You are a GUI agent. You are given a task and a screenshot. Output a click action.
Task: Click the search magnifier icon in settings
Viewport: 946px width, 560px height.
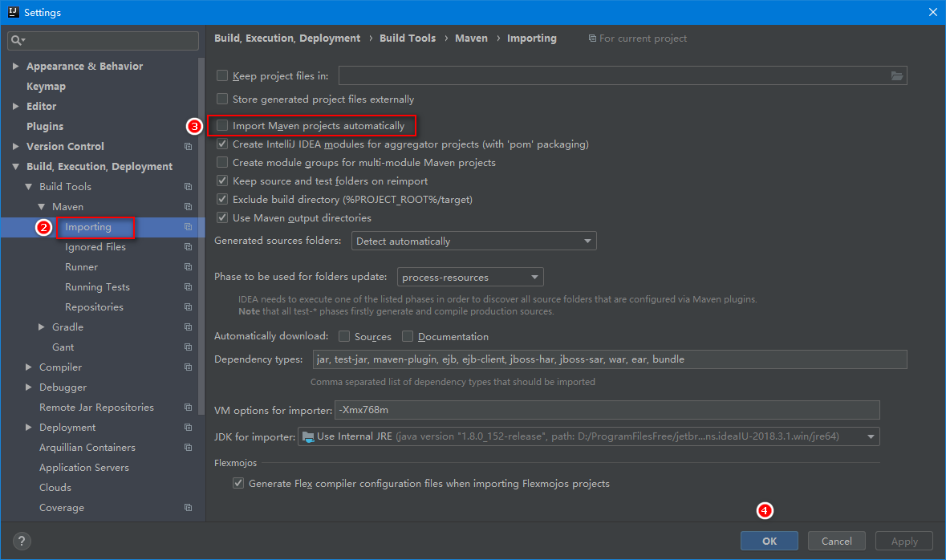(x=17, y=40)
